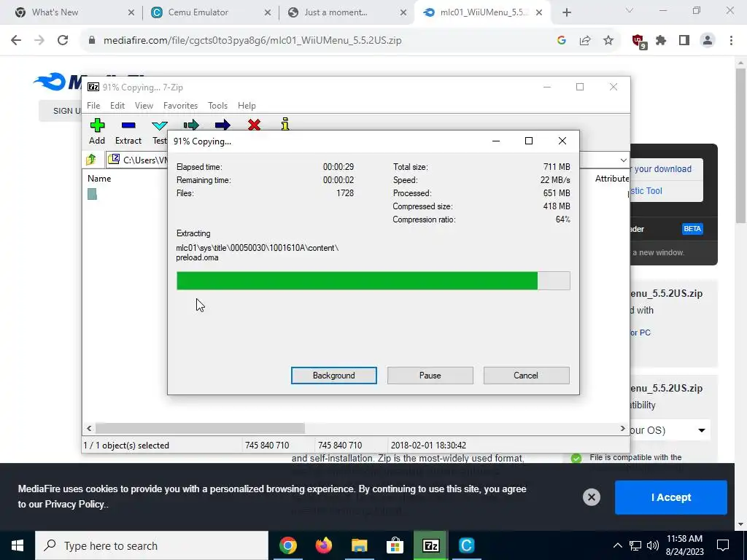Open the Chrome profile avatar
Image resolution: width=747 pixels, height=560 pixels.
(708, 41)
